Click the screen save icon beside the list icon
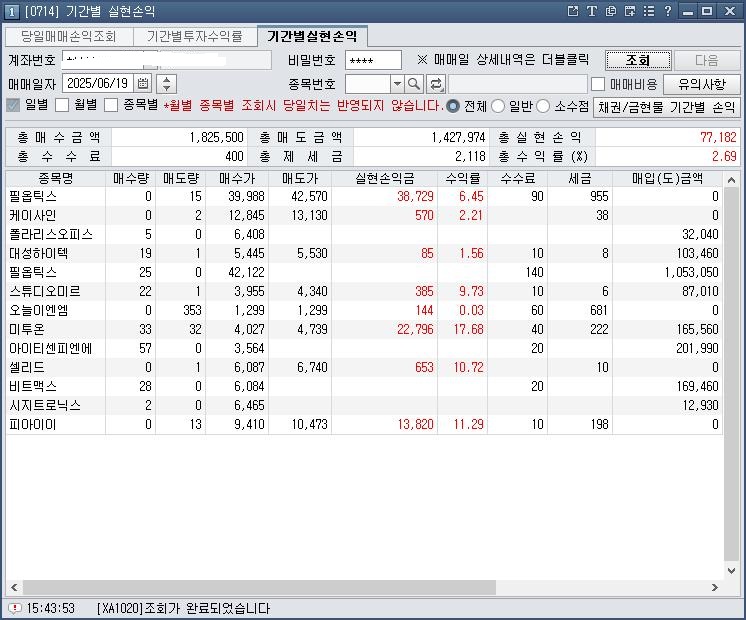Image resolution: width=746 pixels, height=620 pixels. [x=630, y=11]
